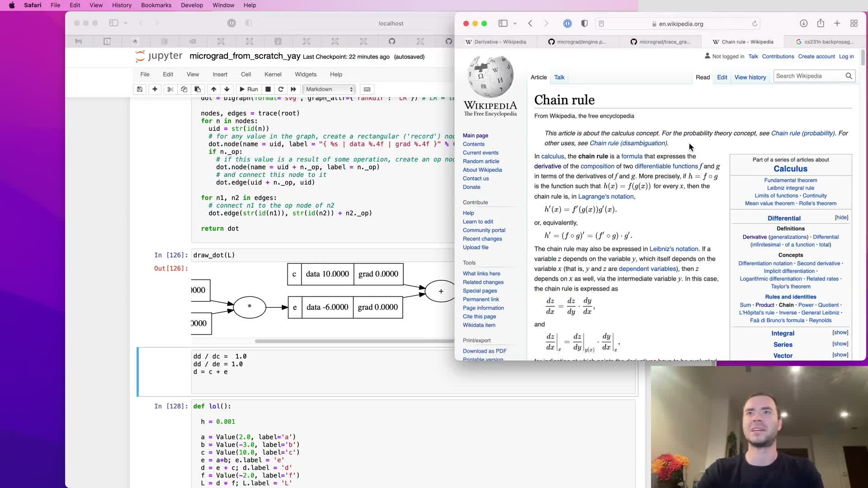Move selected cell up arrow

213,89
